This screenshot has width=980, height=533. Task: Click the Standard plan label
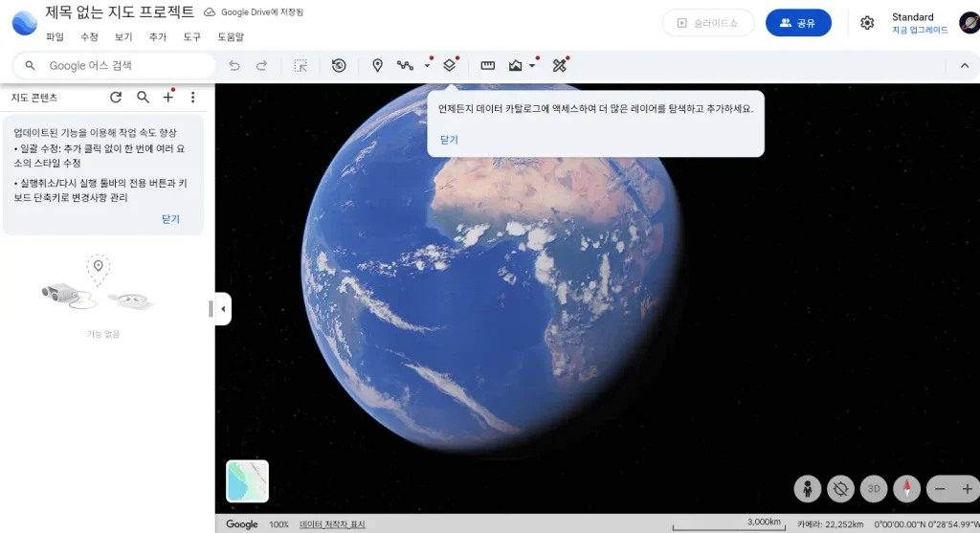912,17
